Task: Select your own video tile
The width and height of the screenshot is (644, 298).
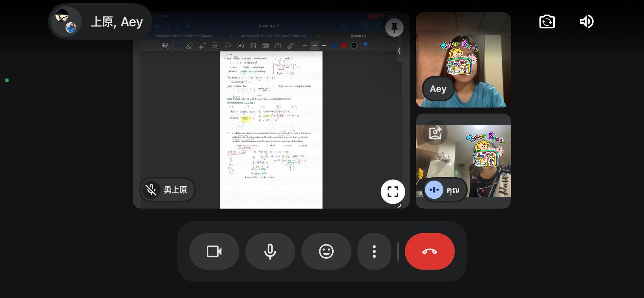Action: point(463,161)
